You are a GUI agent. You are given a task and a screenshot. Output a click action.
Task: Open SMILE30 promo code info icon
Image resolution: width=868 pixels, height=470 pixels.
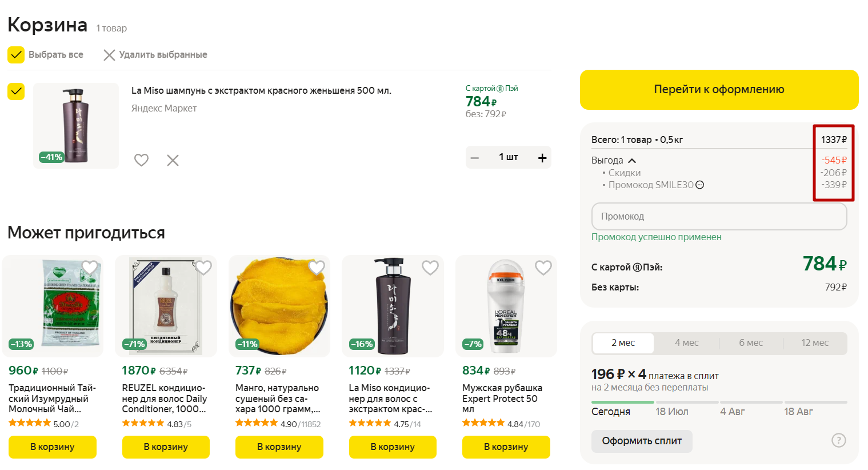click(700, 185)
